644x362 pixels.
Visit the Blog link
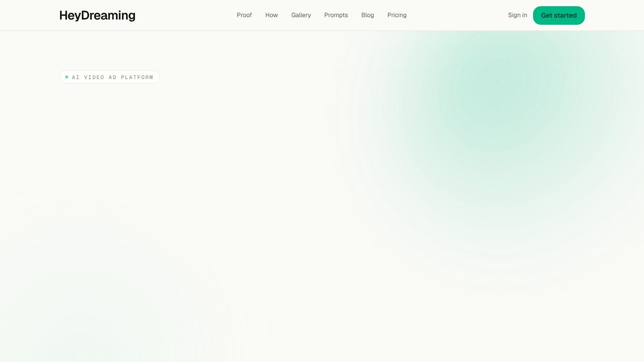(x=368, y=15)
